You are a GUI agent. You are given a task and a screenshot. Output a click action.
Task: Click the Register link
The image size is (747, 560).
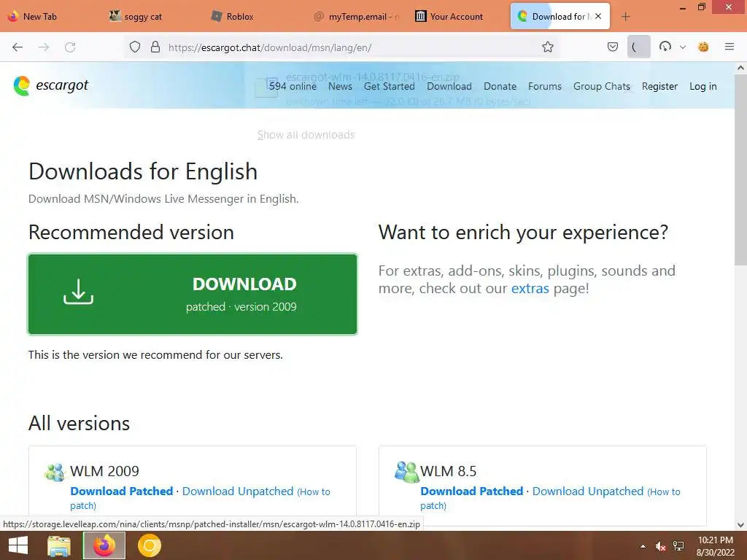[659, 86]
